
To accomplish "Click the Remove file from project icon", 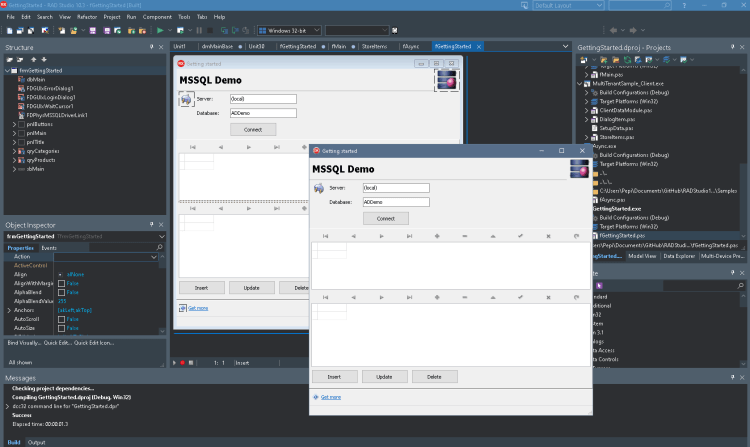I will (x=142, y=30).
